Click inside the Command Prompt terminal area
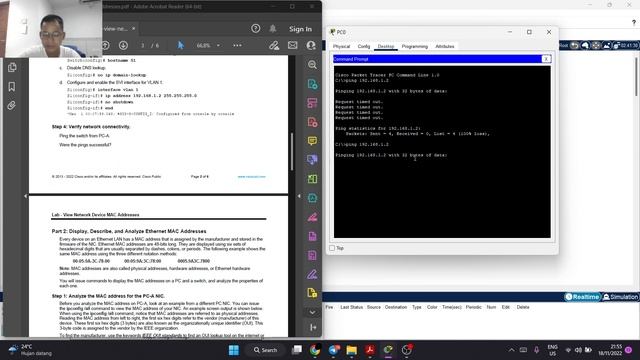Viewport: 640px width, 360px height. [442, 151]
